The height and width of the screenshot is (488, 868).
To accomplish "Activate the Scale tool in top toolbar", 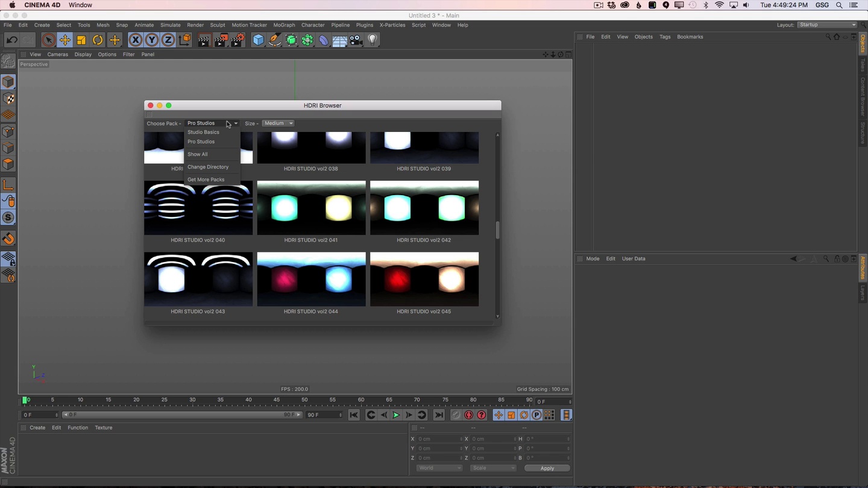I will coord(81,40).
